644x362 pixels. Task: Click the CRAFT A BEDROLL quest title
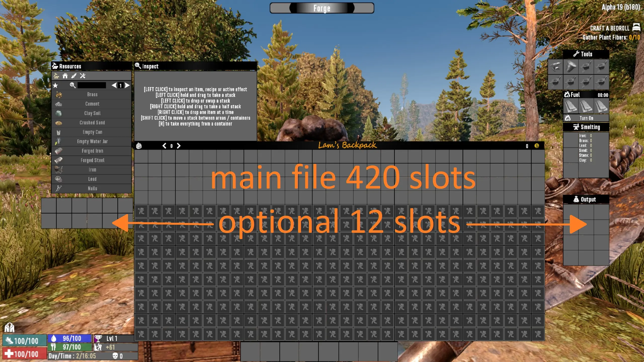pyautogui.click(x=610, y=28)
